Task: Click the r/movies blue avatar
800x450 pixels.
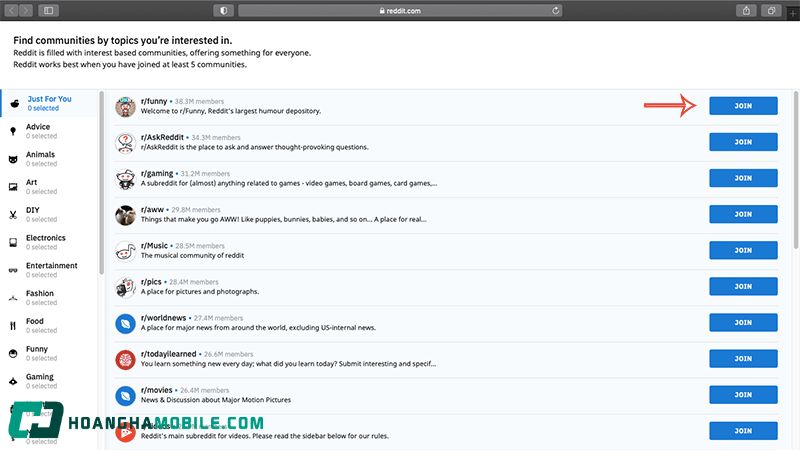Action: coord(125,396)
